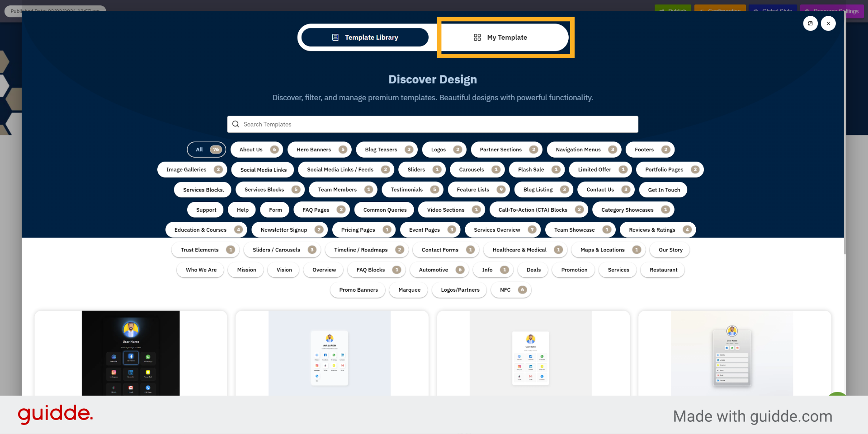The image size is (868, 434).
Task: Select the Promo Banners chip
Action: [358, 290]
